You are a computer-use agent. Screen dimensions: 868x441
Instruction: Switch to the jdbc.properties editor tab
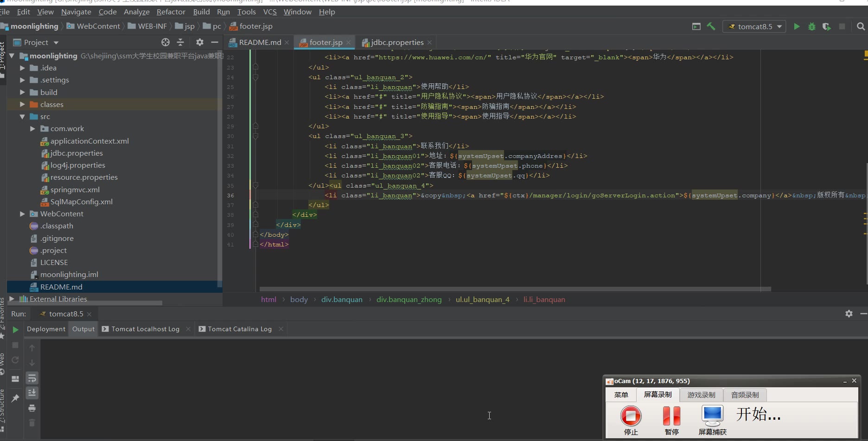397,42
